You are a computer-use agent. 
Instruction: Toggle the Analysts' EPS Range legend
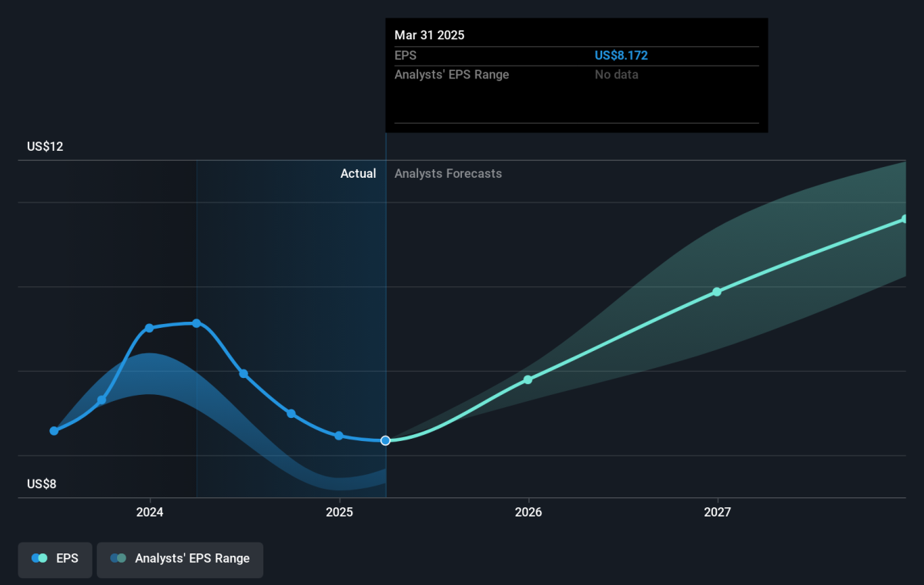[179, 560]
